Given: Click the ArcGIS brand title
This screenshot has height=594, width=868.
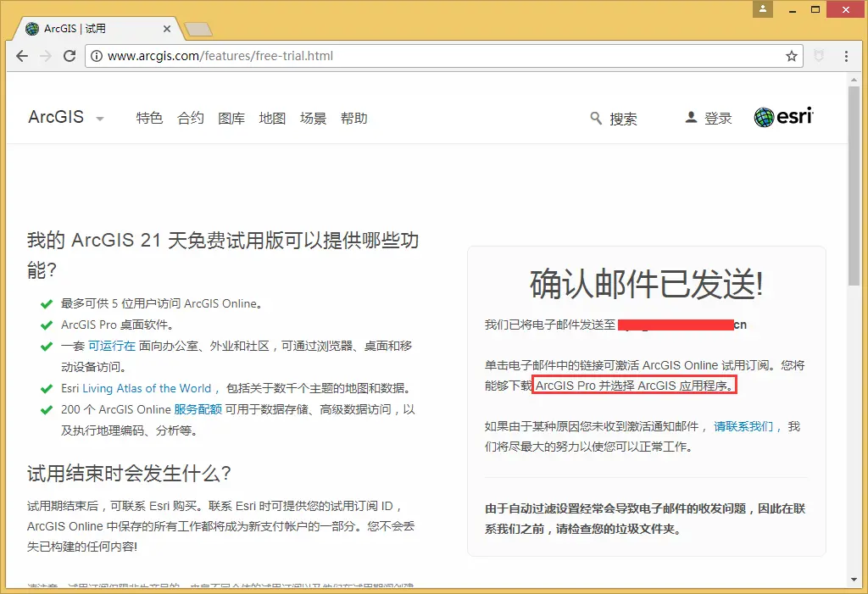Looking at the screenshot, I should pos(56,117).
